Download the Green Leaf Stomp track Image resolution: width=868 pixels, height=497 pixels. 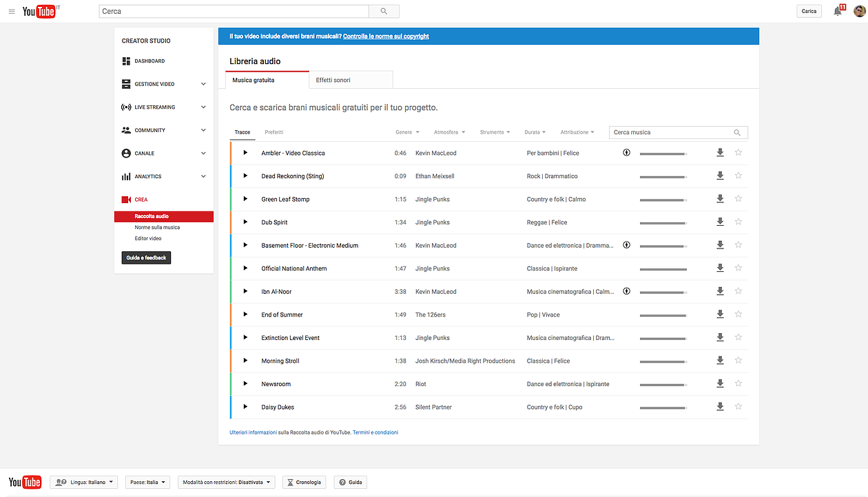click(720, 199)
